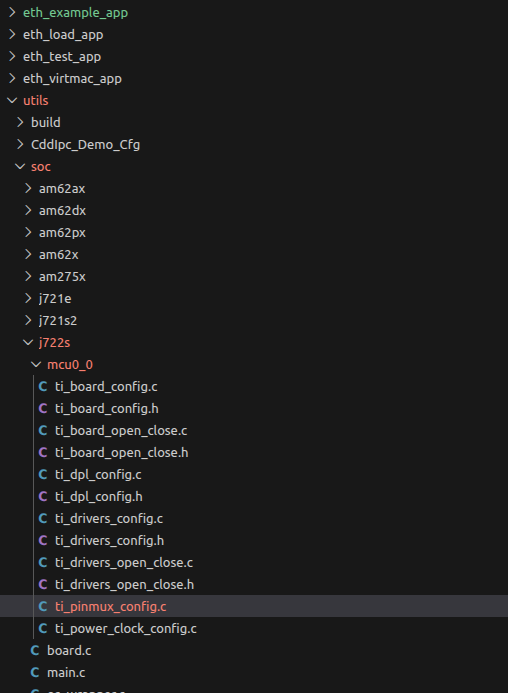Expand the am62ax folder
The height and width of the screenshot is (693, 508).
[x=62, y=189]
